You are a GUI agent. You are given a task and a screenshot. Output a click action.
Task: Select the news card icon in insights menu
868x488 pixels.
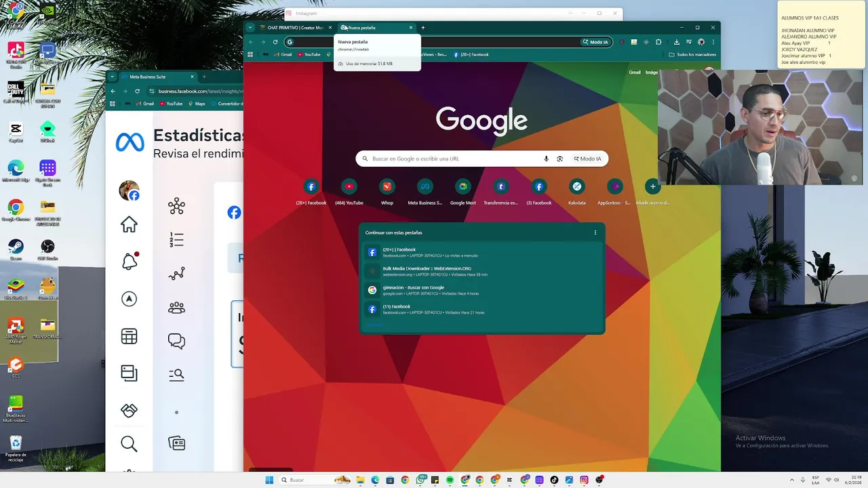click(x=176, y=444)
